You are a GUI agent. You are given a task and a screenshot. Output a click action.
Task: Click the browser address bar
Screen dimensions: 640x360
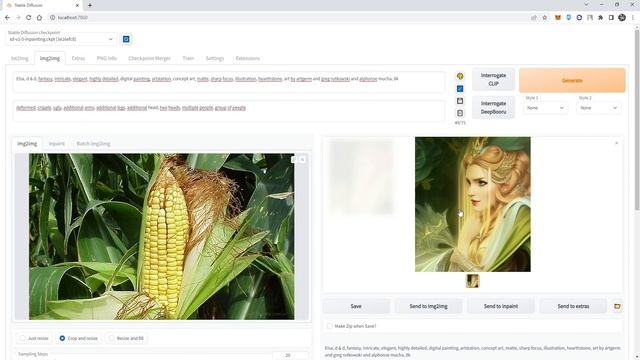pyautogui.click(x=286, y=18)
